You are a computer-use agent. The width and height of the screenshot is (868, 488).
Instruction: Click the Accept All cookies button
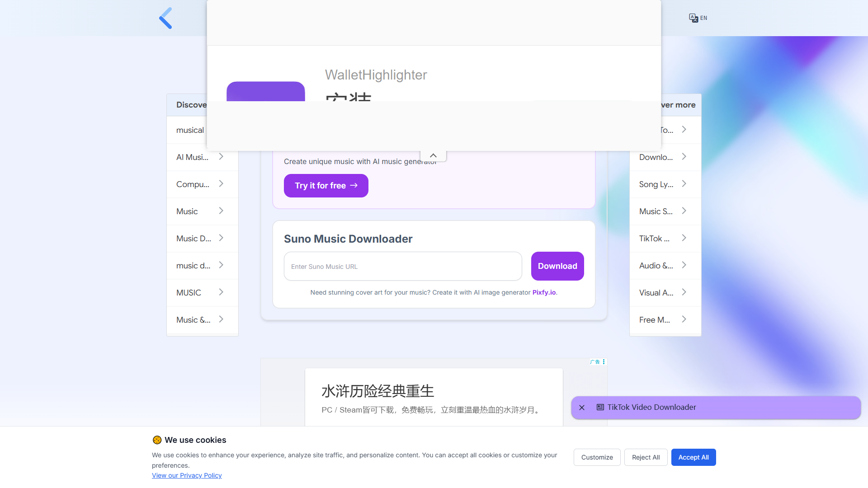point(693,457)
